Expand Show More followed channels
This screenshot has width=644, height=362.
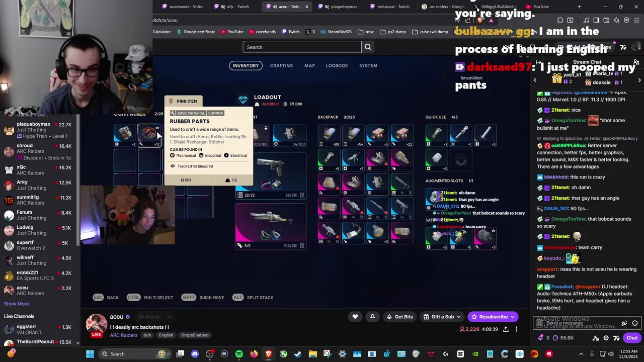(17, 304)
